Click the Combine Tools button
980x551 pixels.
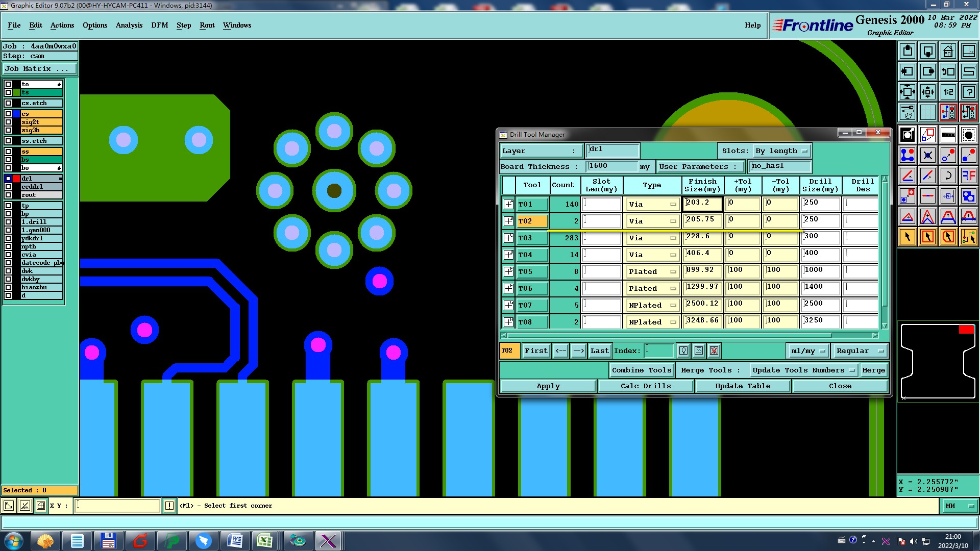(641, 370)
